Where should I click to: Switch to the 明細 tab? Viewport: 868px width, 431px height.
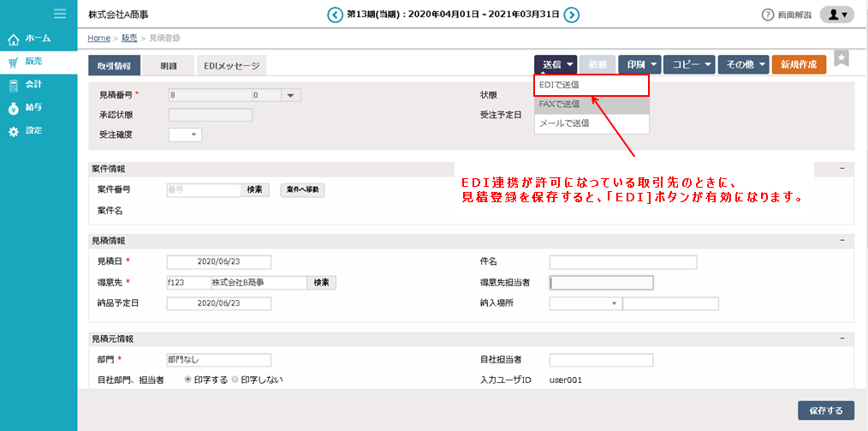pos(169,65)
